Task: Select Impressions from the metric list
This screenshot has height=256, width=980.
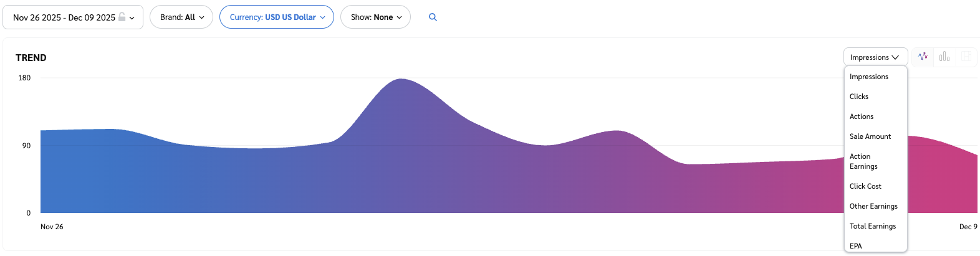Action: [868, 77]
